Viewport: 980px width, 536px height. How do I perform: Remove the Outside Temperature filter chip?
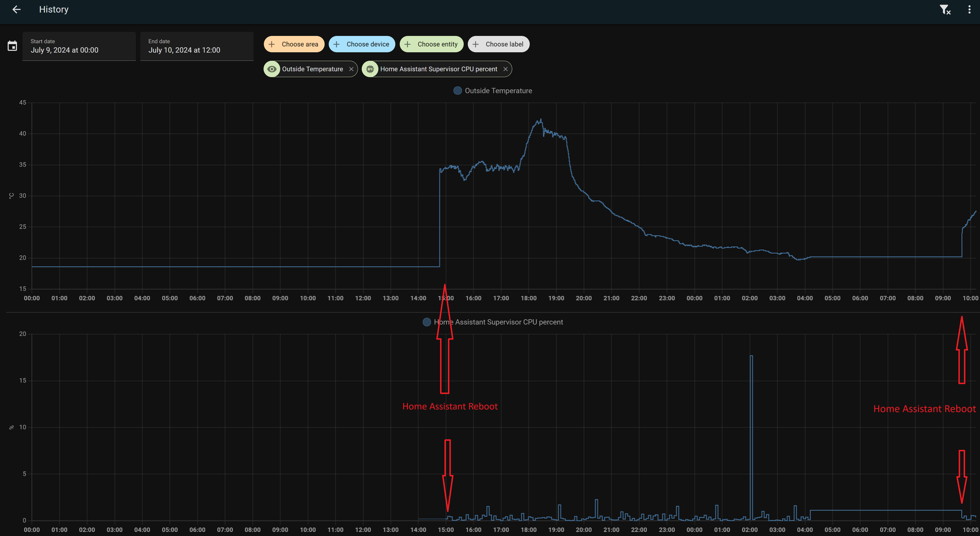(x=351, y=69)
